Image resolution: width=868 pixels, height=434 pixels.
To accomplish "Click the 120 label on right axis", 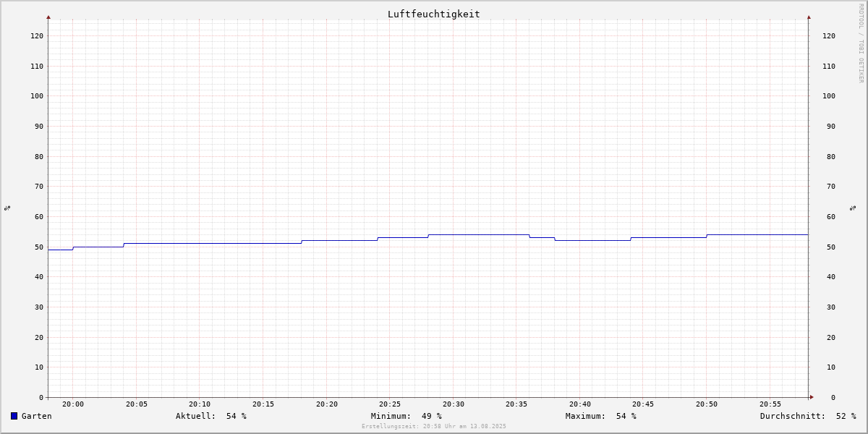I will click(x=829, y=36).
